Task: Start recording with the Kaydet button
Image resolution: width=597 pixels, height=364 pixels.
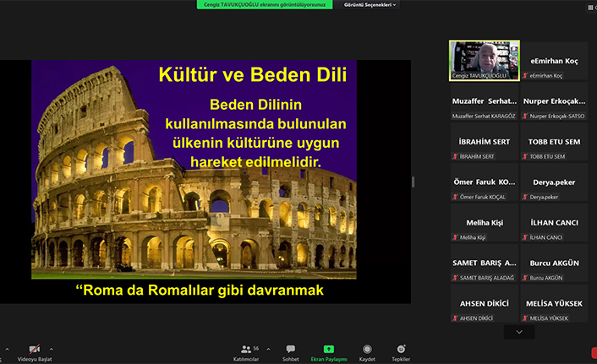Action: pos(367,349)
